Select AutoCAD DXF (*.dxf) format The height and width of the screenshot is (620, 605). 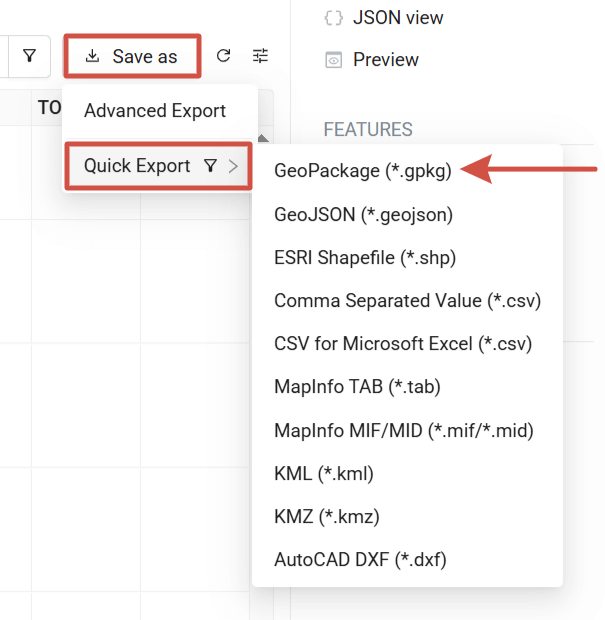[x=360, y=559]
